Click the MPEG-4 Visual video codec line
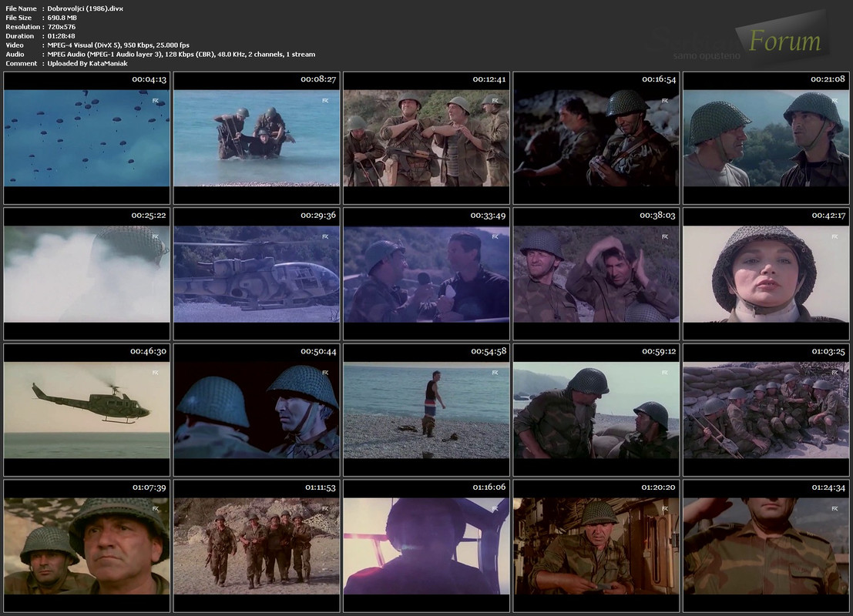Viewport: 853px width, 616px height. (x=119, y=45)
